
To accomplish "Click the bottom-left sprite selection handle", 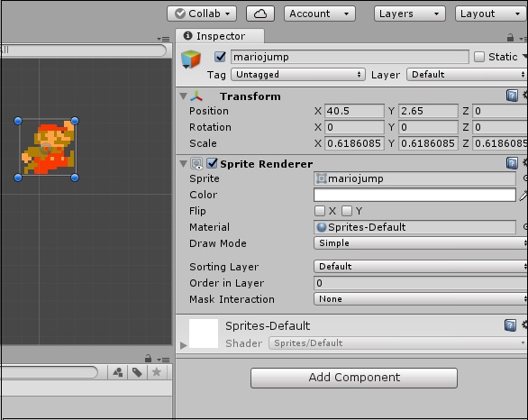I will tap(18, 178).
